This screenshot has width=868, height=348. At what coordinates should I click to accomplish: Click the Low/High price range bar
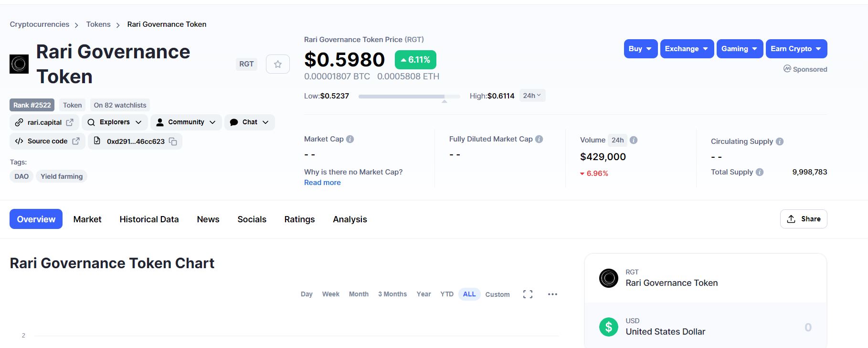[409, 97]
